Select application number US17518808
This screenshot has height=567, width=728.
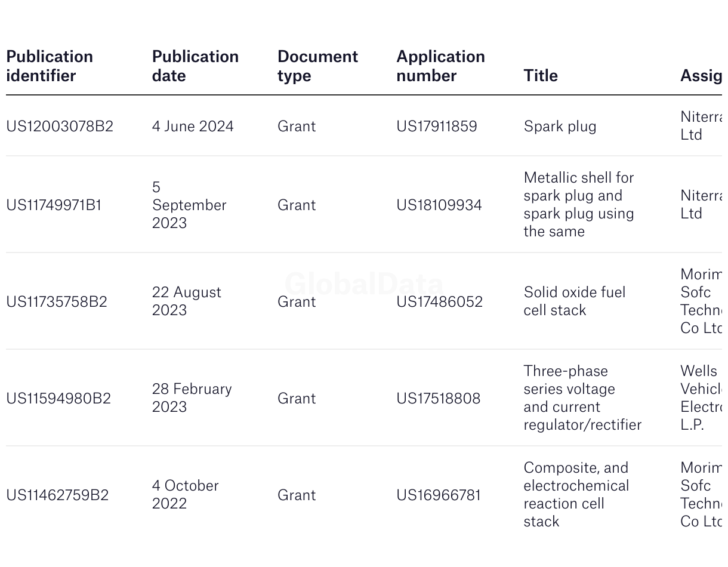coord(439,399)
